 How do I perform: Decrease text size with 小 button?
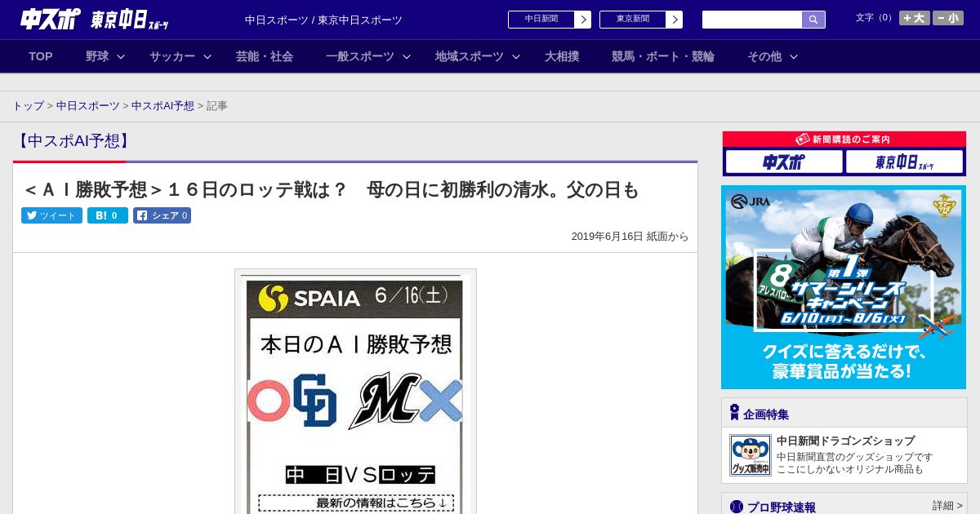[948, 18]
